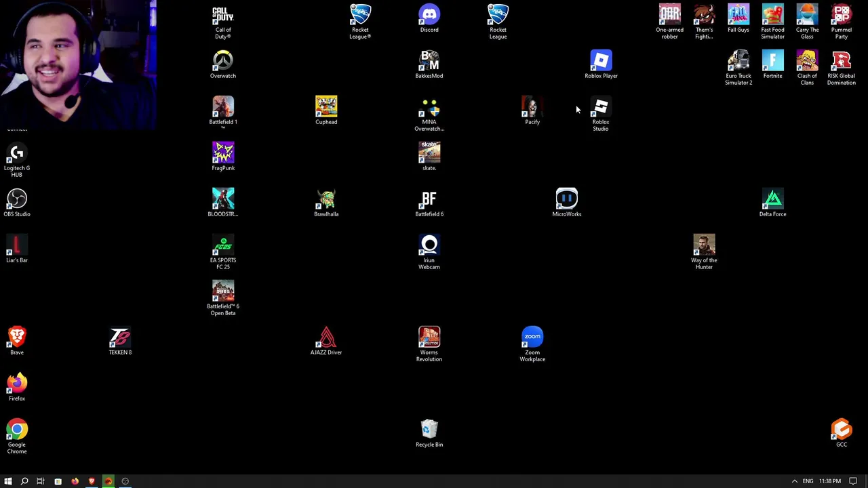The image size is (868, 488).
Task: Open Fast Food Simulator icon
Action: 773,22
